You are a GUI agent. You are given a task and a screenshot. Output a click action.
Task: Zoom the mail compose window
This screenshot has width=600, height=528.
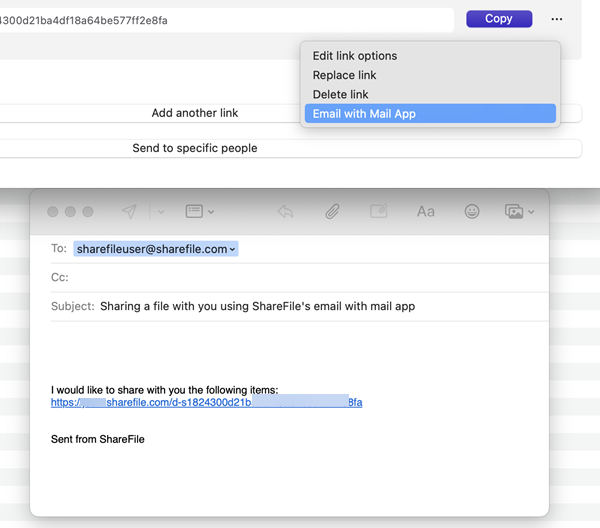point(88,212)
